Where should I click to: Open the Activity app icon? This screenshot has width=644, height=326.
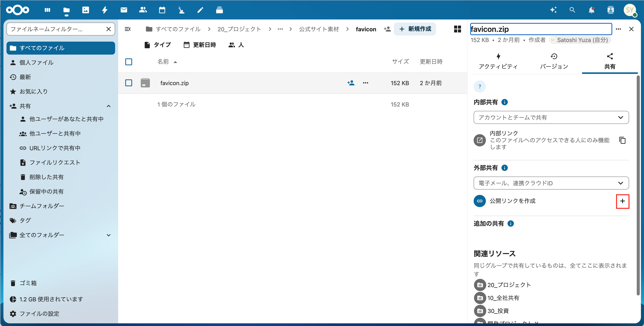tap(105, 10)
